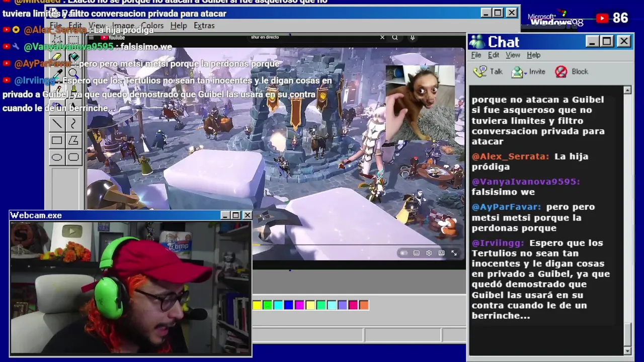Pick the yellow color swatch
This screenshot has height=362, width=644.
point(257,305)
